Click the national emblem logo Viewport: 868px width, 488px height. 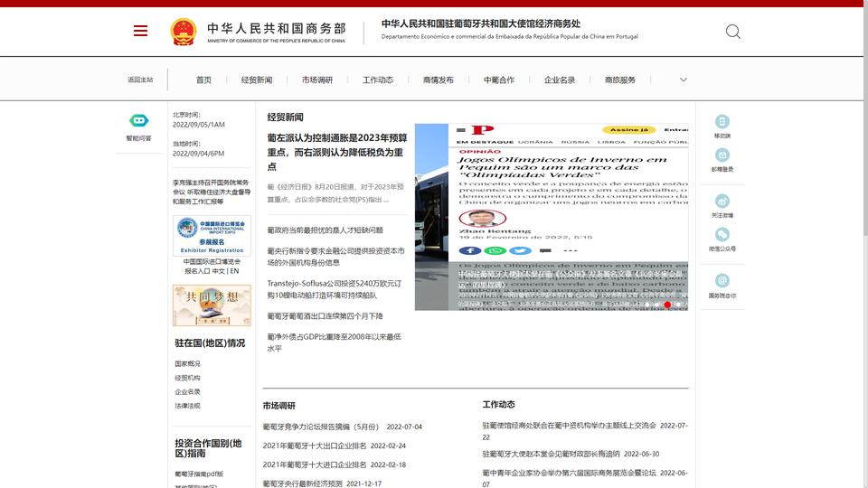point(184,32)
